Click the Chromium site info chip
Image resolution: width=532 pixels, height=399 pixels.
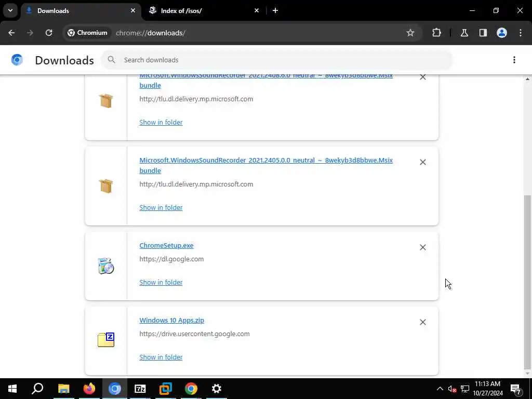87,33
